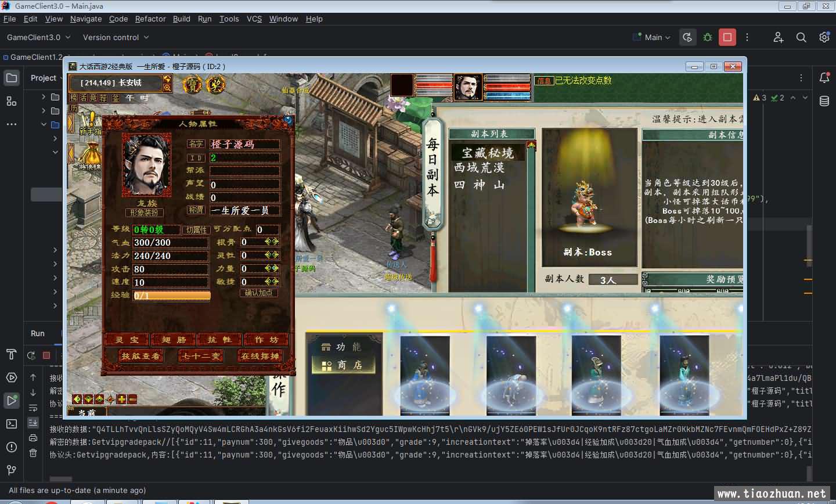This screenshot has width=836, height=504.
Task: Open the Database tool window icon
Action: point(824,101)
